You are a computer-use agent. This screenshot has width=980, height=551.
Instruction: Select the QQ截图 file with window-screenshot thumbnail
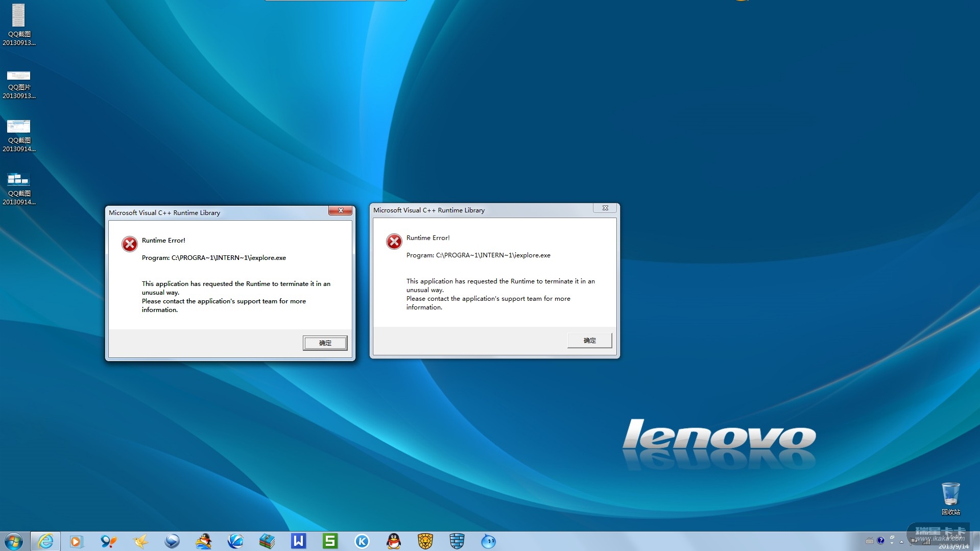(x=19, y=136)
